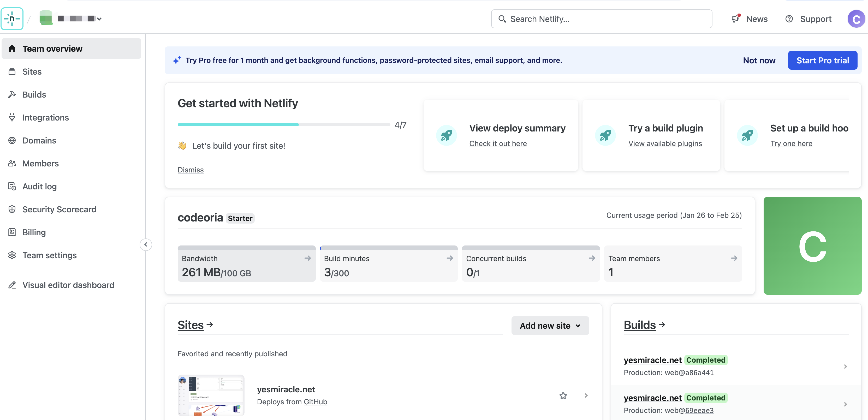Focus the Search Netlify field
This screenshot has height=420, width=868.
(x=602, y=19)
